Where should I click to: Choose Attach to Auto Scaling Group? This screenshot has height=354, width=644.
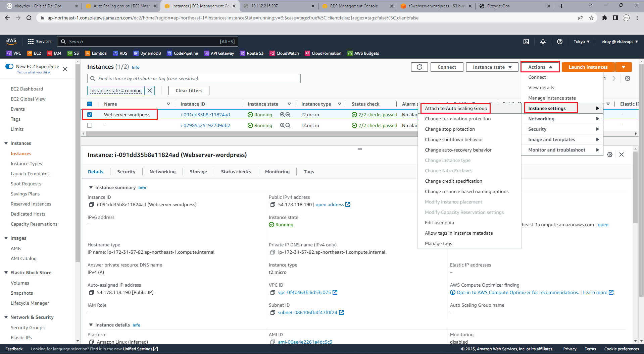(x=456, y=108)
